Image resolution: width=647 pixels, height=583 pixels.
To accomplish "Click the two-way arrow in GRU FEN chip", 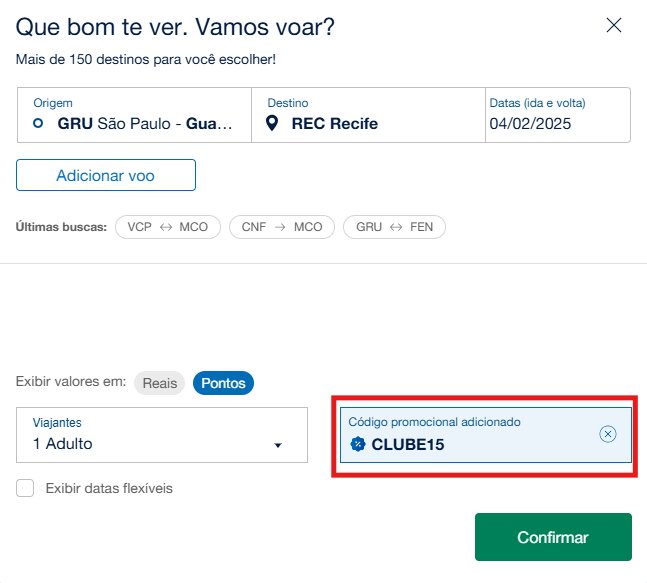I will click(x=396, y=227).
